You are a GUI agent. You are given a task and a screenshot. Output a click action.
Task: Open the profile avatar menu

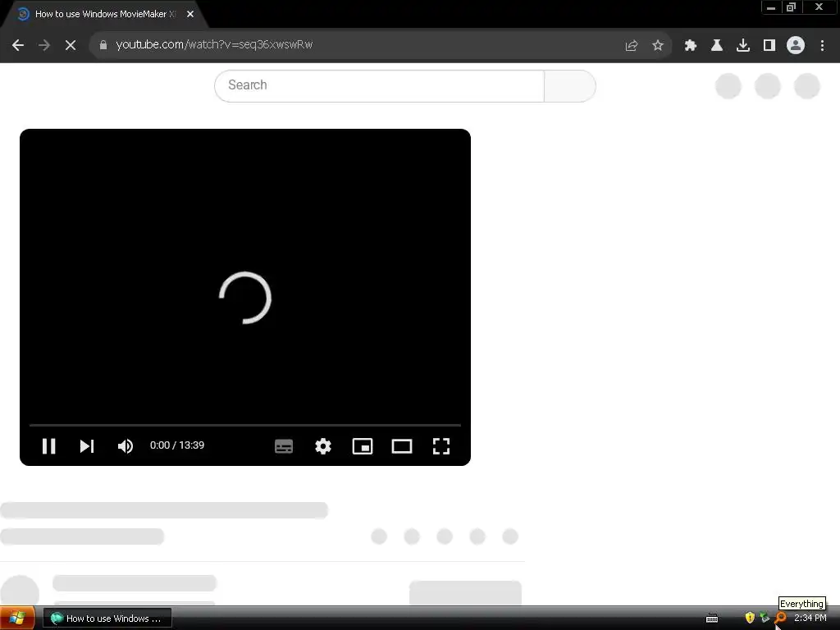(796, 45)
